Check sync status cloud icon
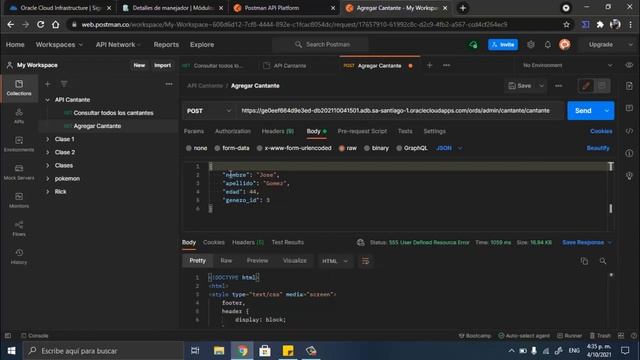The height and width of the screenshot is (360, 640). click(x=473, y=44)
